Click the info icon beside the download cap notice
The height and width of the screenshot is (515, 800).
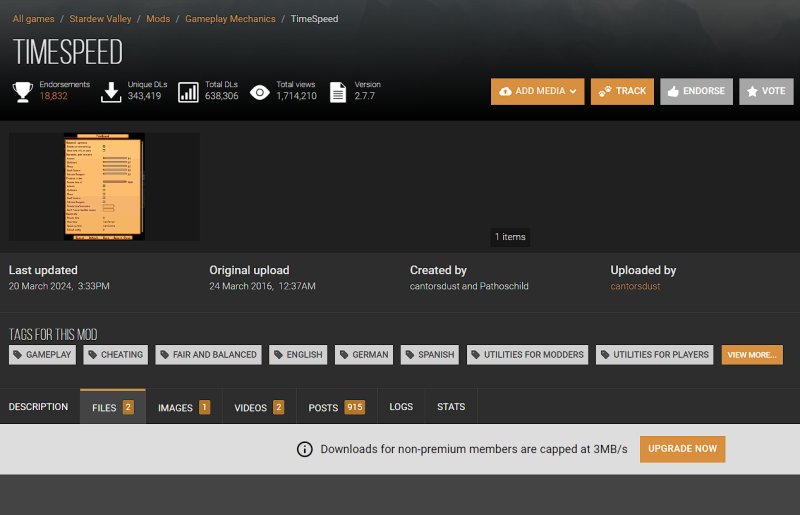(305, 449)
